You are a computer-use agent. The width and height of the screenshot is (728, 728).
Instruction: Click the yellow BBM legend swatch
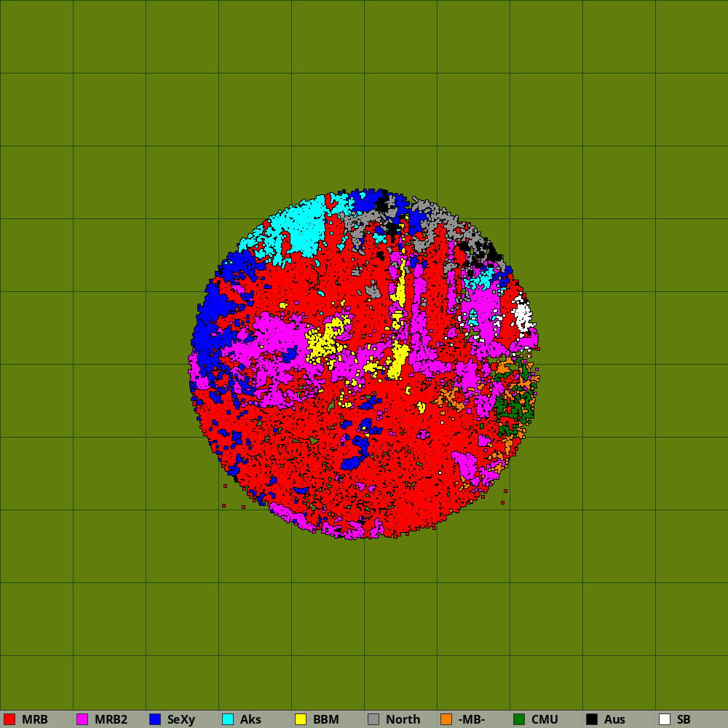pyautogui.click(x=301, y=719)
